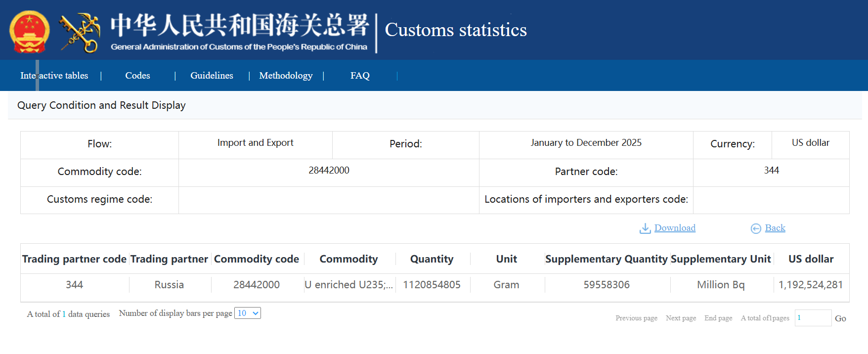Open the FAQ page
Image resolution: width=868 pixels, height=354 pixels.
[x=360, y=76]
